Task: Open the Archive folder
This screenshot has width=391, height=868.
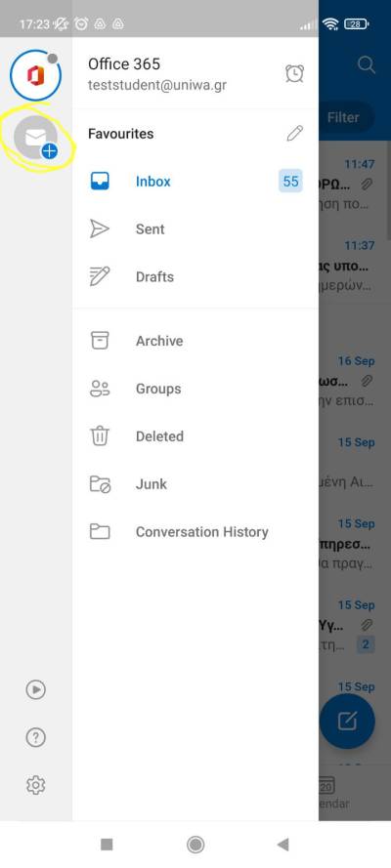Action: [195, 341]
